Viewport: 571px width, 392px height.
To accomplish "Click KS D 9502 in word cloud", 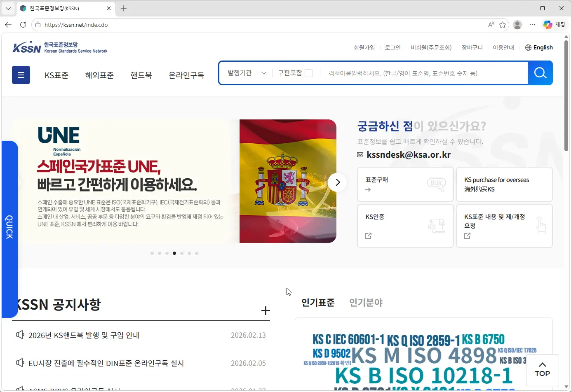I will coord(331,354).
